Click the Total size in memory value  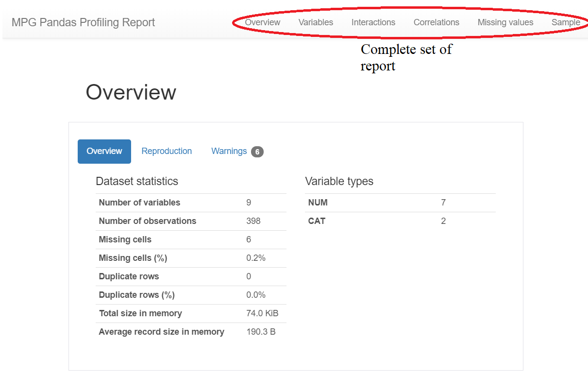262,313
